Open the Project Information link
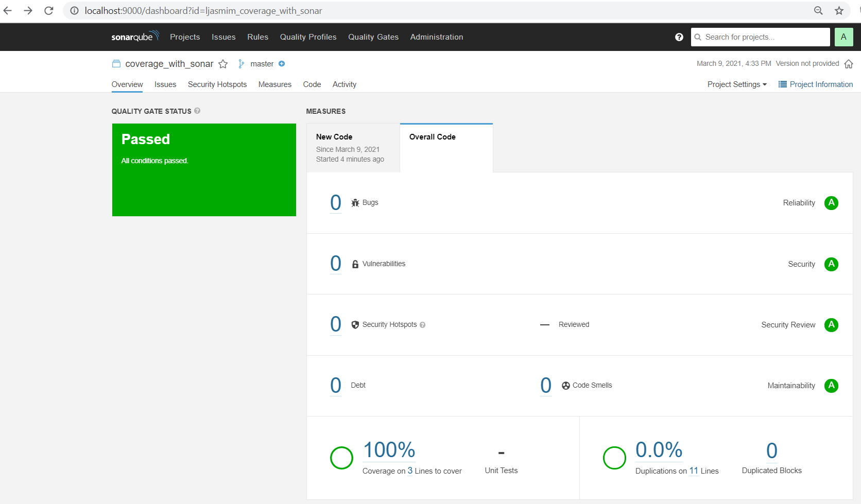Image resolution: width=861 pixels, height=504 pixels. click(816, 84)
